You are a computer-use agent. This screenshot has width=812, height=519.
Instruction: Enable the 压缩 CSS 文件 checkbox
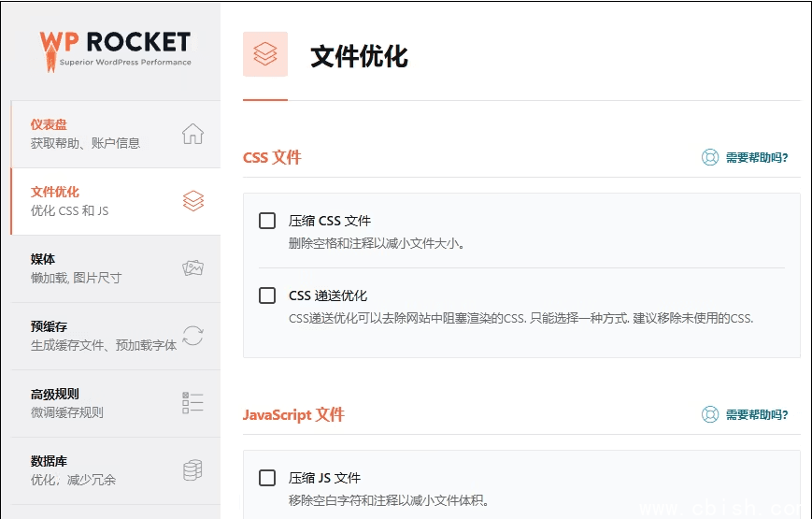[267, 221]
